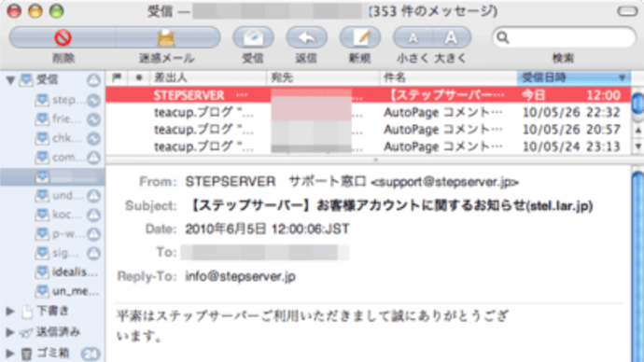Image resolution: width=644 pixels, height=362 pixels.
Task: Focus the search (検索) field
Action: click(x=564, y=37)
